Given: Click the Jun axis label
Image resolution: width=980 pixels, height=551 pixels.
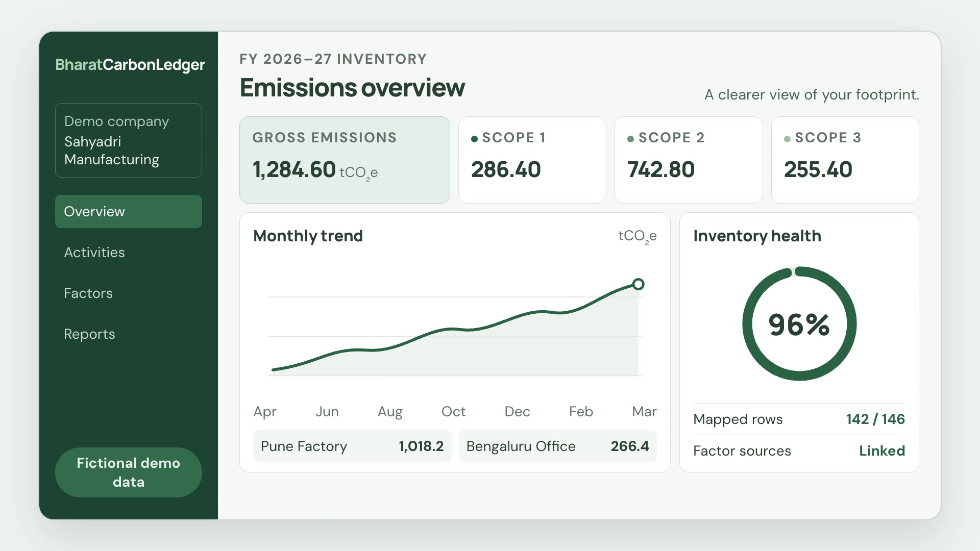Looking at the screenshot, I should coord(327,412).
